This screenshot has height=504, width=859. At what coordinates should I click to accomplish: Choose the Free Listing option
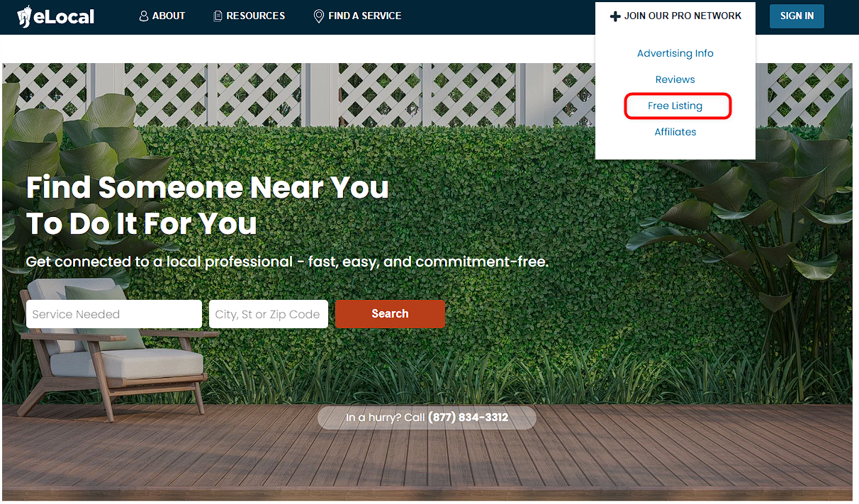click(x=675, y=106)
